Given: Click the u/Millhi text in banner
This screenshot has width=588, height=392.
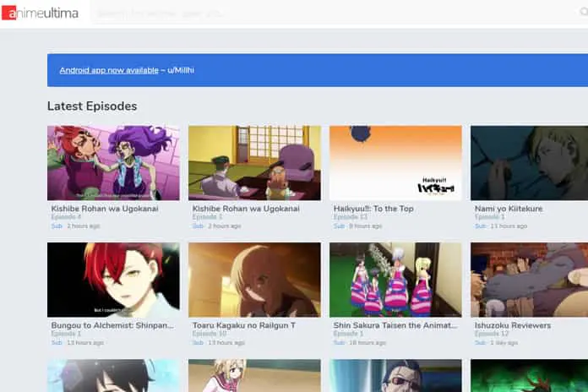Looking at the screenshot, I should (181, 70).
